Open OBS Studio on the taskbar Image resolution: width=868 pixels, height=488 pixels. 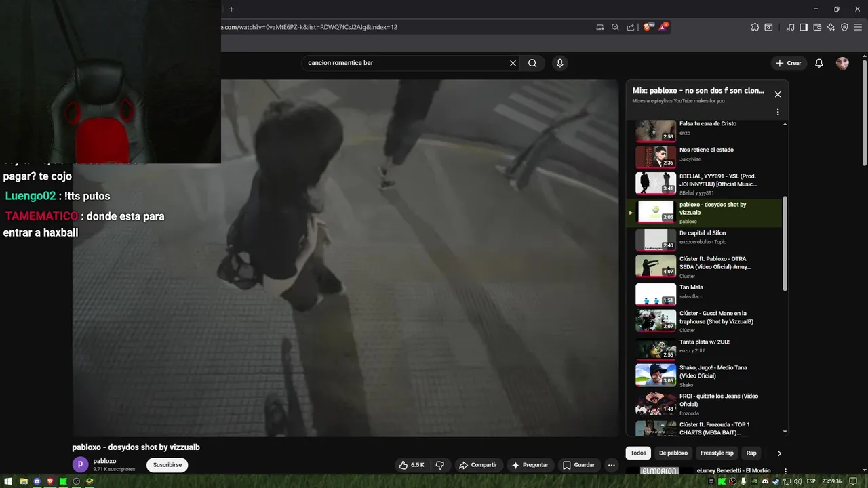pyautogui.click(x=76, y=481)
